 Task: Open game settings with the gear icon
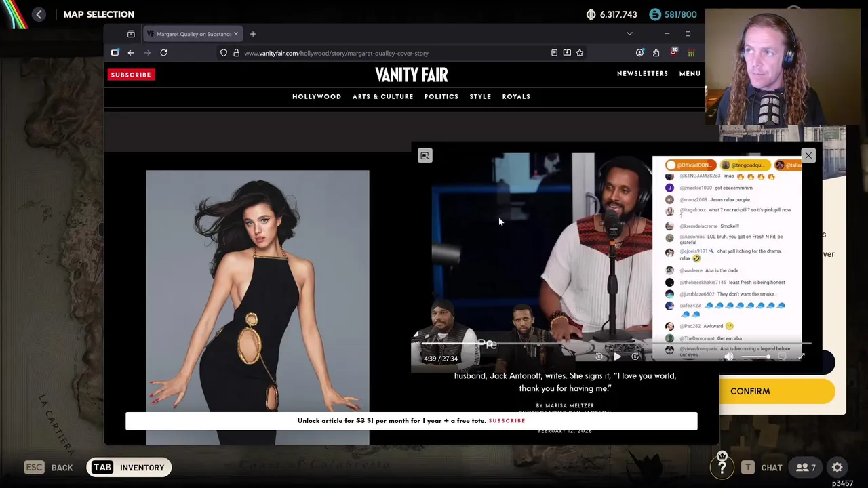pyautogui.click(x=837, y=468)
